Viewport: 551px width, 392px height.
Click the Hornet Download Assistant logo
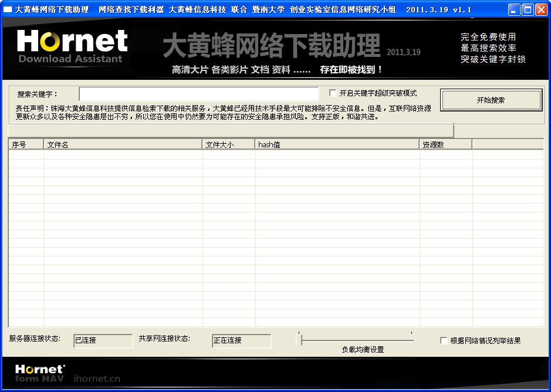[72, 47]
